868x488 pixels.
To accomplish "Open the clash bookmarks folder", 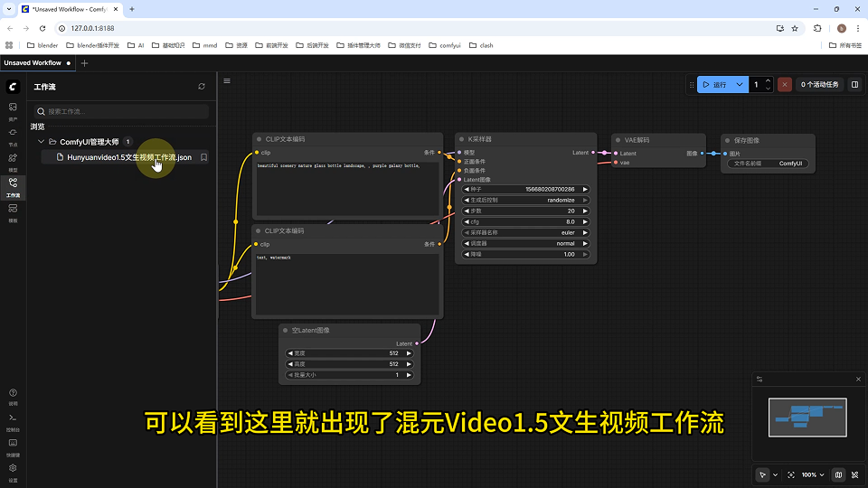I will click(x=481, y=45).
